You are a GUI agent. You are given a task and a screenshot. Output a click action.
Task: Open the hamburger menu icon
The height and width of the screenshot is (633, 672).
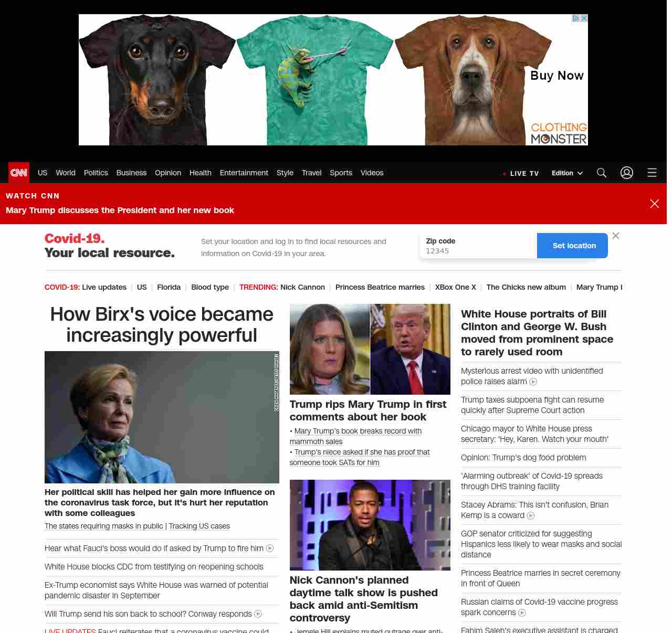click(x=652, y=173)
